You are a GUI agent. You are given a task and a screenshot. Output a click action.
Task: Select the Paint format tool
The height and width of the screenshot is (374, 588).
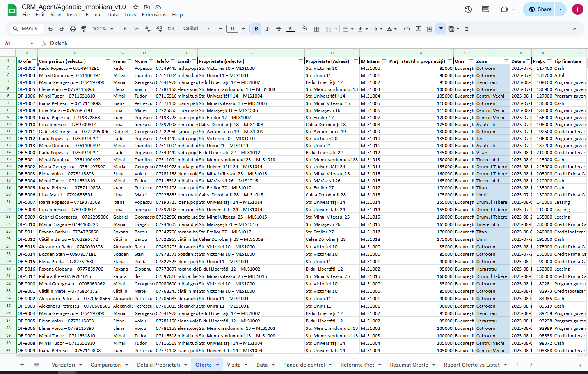[83, 29]
